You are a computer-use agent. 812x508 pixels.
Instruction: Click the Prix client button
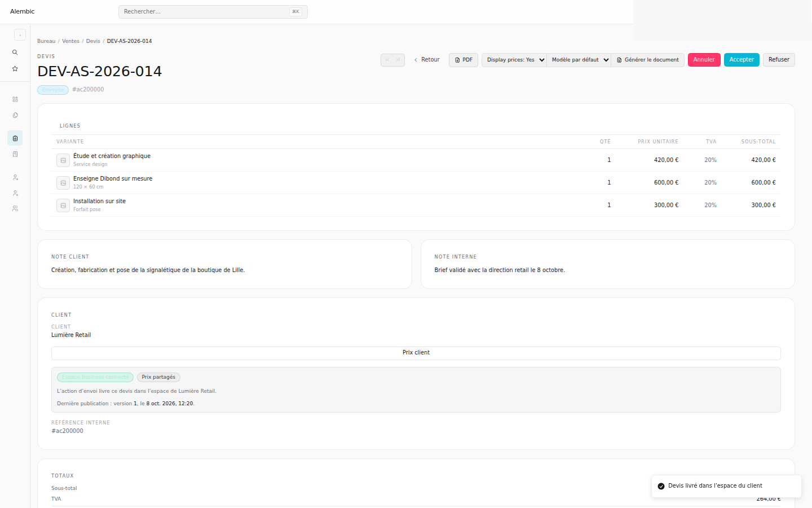pyautogui.click(x=416, y=353)
